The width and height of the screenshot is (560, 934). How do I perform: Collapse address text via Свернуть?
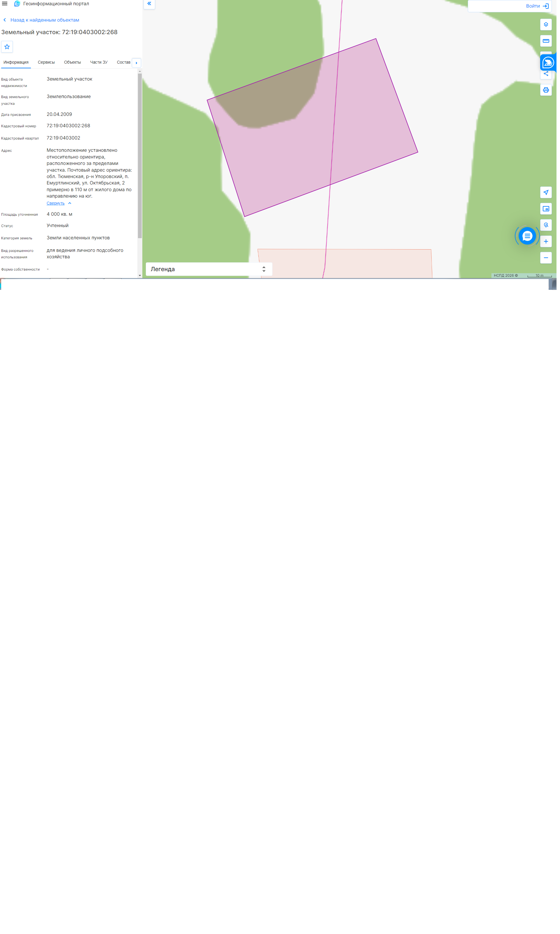[x=56, y=205]
